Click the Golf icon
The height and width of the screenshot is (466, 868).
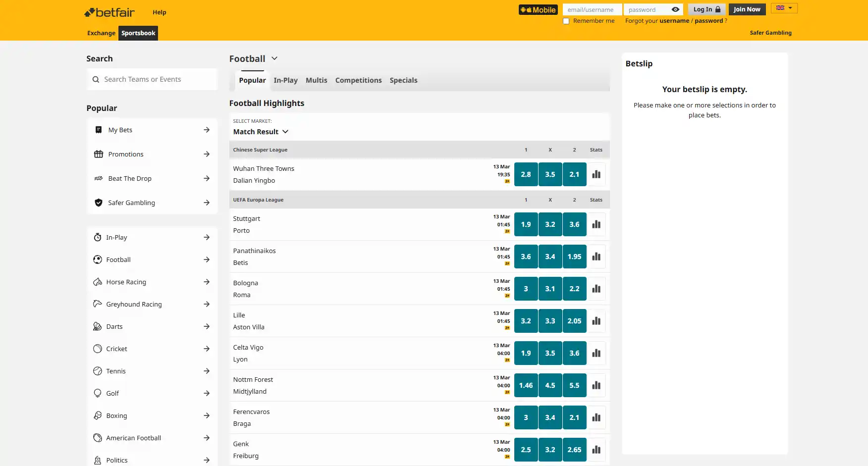[x=98, y=393]
